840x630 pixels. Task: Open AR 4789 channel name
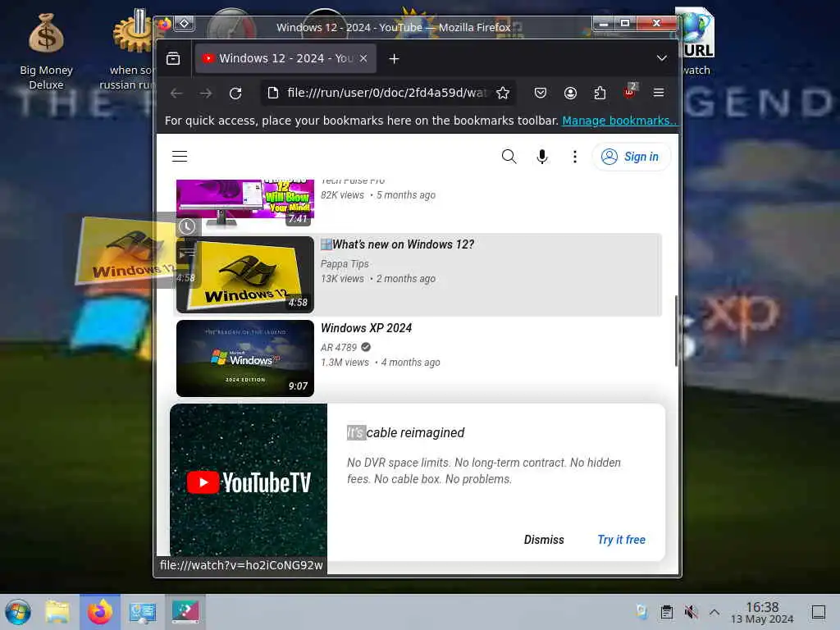tap(339, 347)
